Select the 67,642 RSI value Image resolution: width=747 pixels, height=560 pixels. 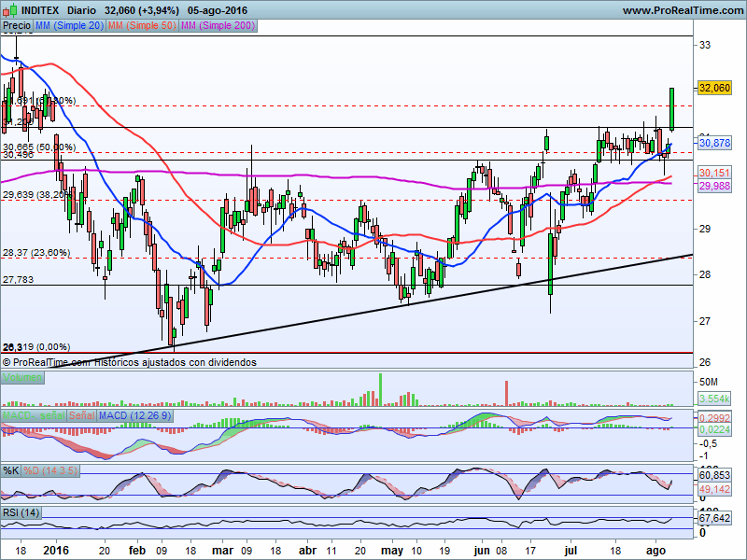click(714, 518)
